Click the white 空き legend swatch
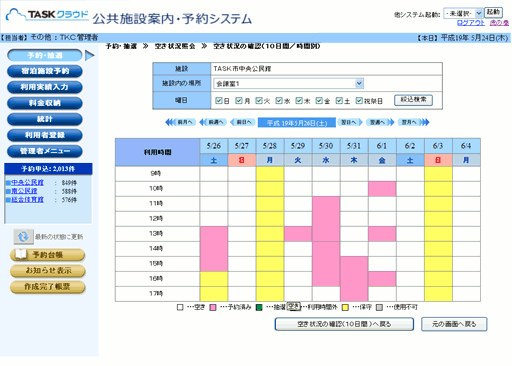 [x=180, y=307]
